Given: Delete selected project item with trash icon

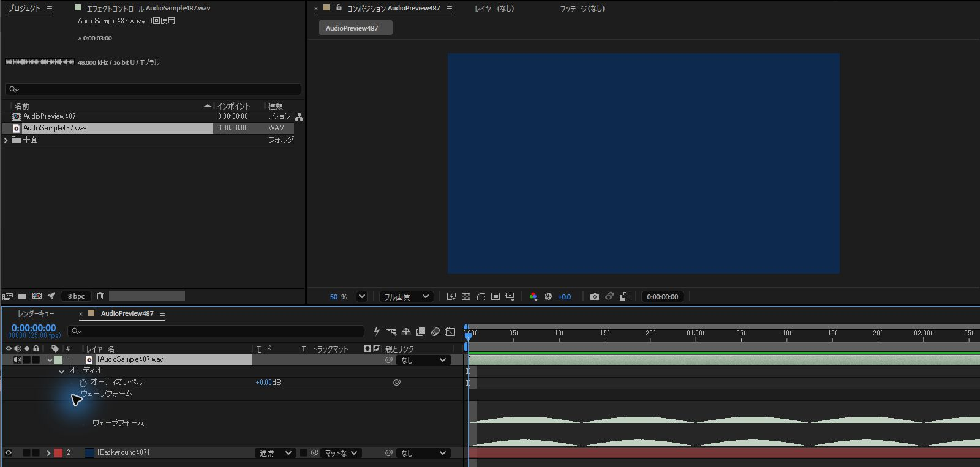Looking at the screenshot, I should point(100,296).
